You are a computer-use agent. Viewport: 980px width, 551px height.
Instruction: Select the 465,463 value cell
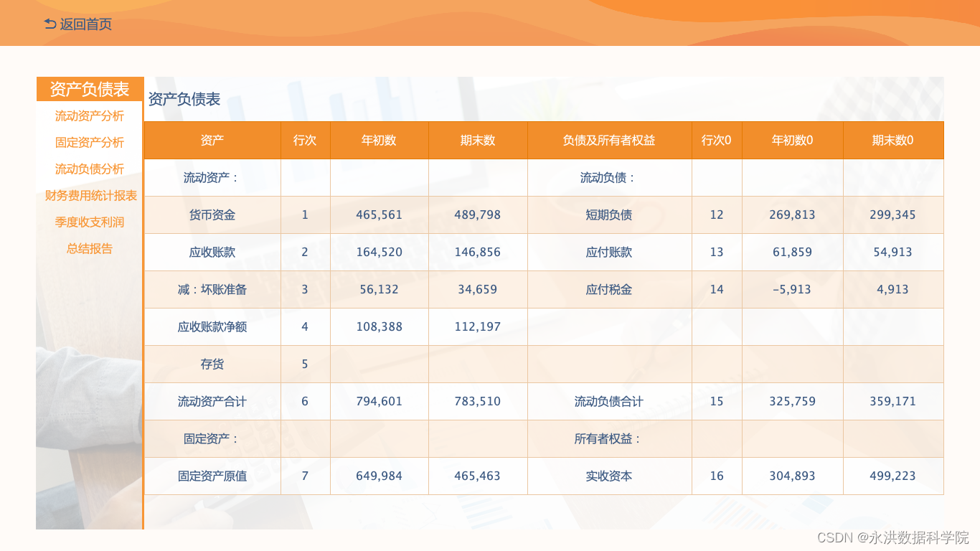tap(478, 476)
